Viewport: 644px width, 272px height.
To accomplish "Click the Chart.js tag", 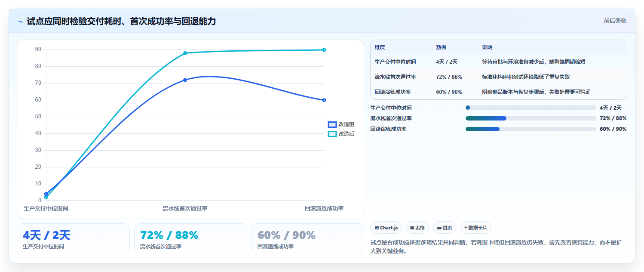I will pos(386,228).
